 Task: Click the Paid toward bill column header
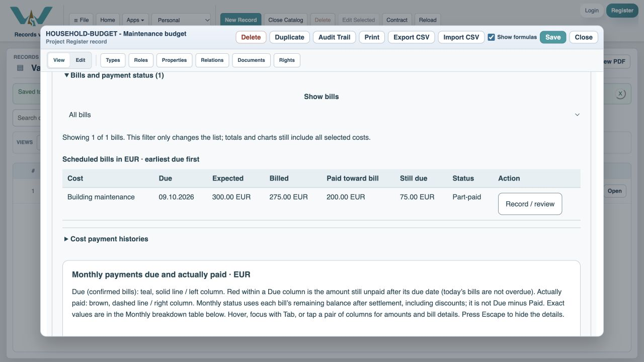point(353,178)
